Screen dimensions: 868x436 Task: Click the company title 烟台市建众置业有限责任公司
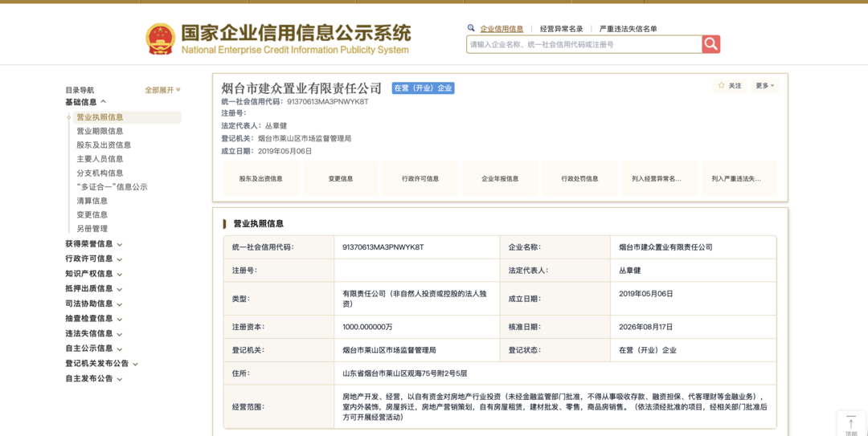coord(301,88)
